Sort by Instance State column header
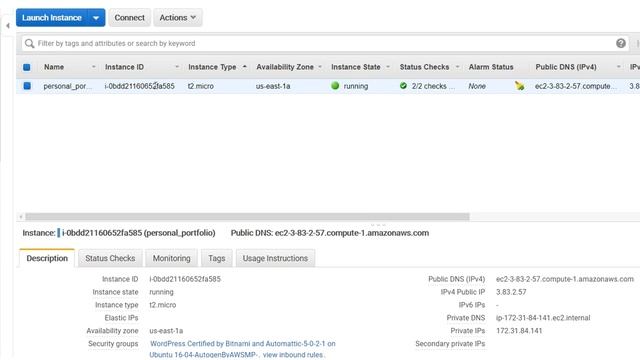 coord(356,67)
